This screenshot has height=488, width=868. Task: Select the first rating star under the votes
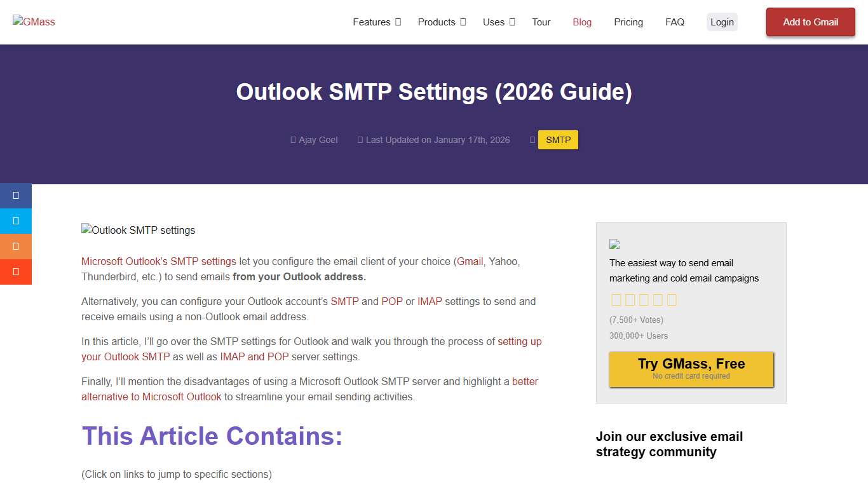click(x=616, y=299)
